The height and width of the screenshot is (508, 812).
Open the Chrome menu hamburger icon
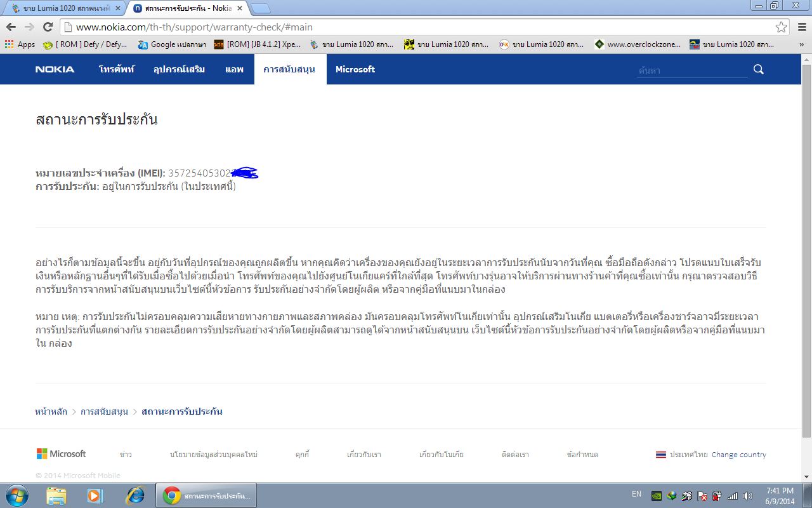(x=801, y=27)
